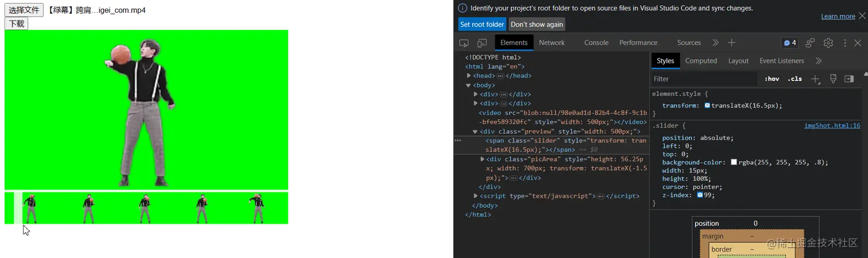
Task: Switch to the Performance tab
Action: coord(638,43)
